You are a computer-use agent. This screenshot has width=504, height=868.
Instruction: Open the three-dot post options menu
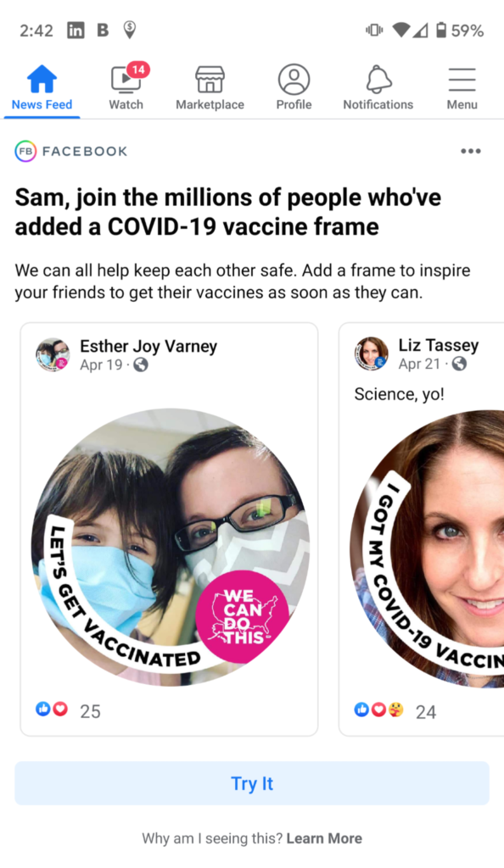point(471,151)
